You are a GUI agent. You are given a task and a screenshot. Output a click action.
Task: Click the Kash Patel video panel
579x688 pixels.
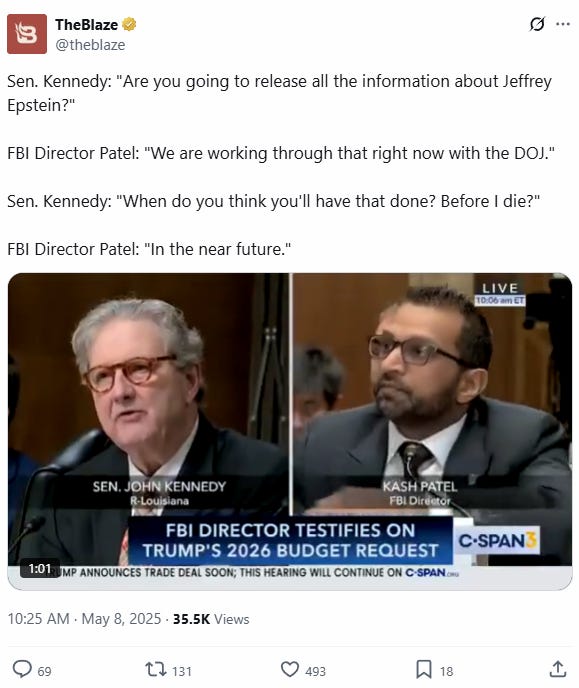tap(432, 395)
